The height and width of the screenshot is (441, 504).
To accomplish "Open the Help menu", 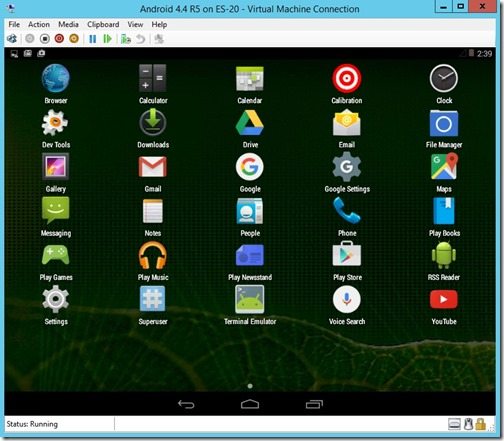I will pyautogui.click(x=159, y=24).
